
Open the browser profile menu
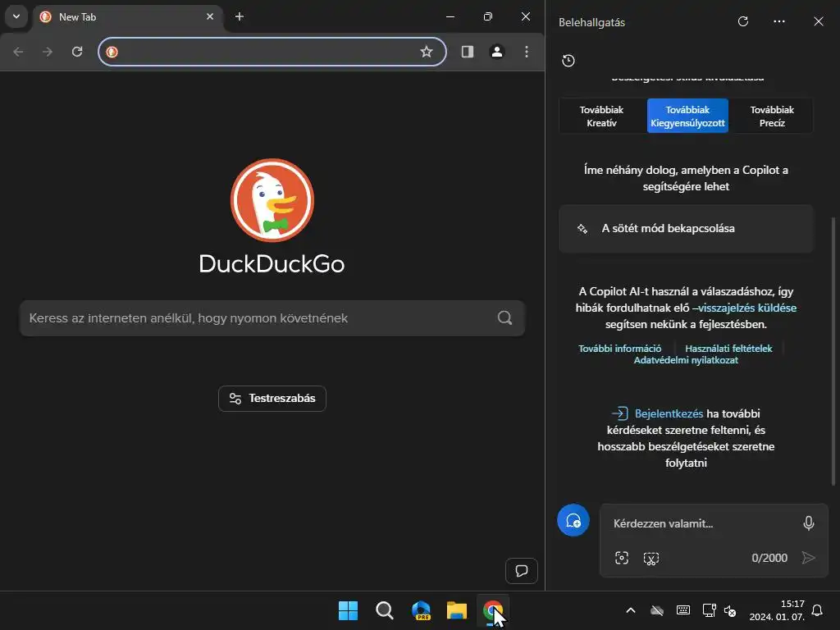coord(497,52)
